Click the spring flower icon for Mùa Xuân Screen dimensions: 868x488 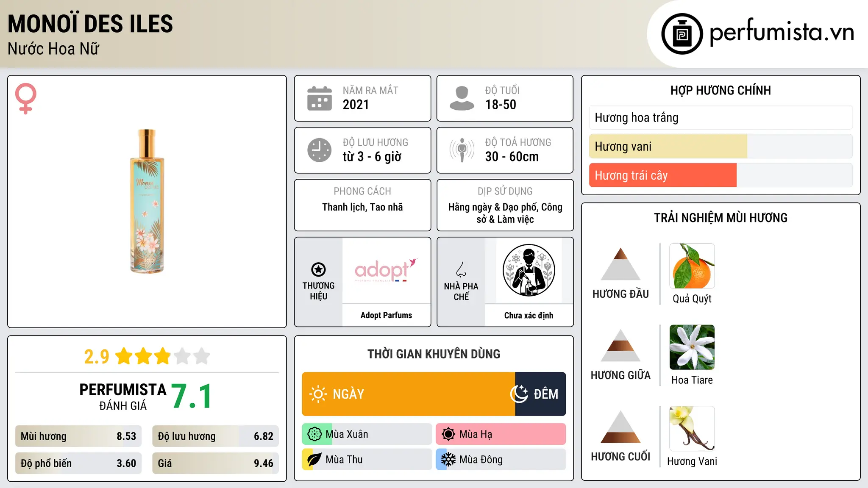(314, 434)
